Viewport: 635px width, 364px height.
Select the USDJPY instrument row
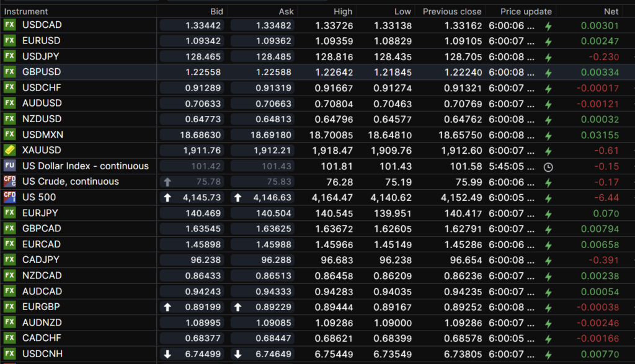(x=42, y=56)
